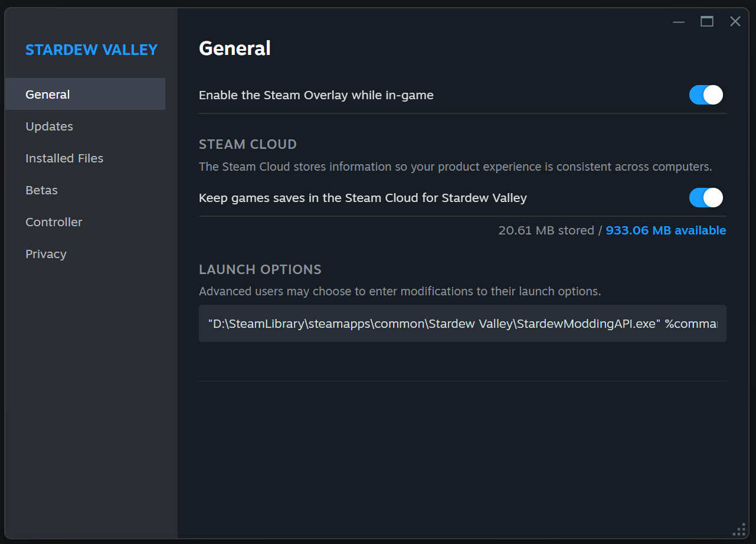Disable the Steam Overlay while in-game toggle
The image size is (756, 544).
(706, 95)
